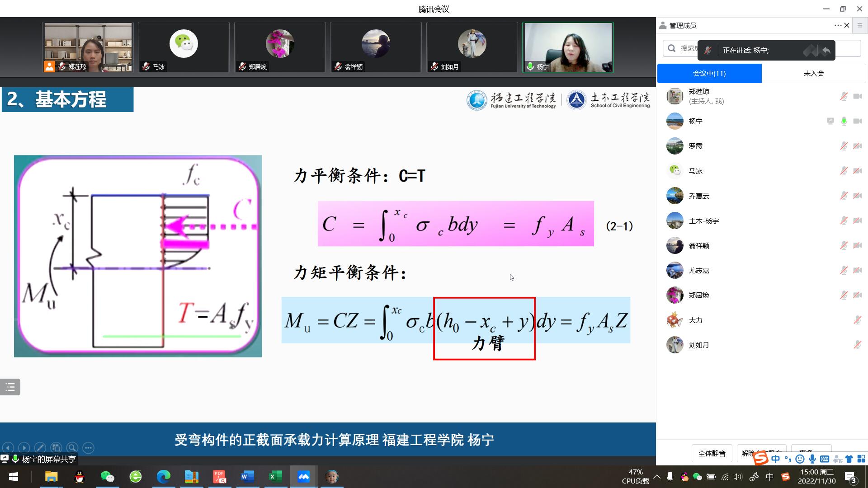Switch to the 会议中(11) tab
Image resolution: width=868 pixels, height=488 pixels.
709,73
